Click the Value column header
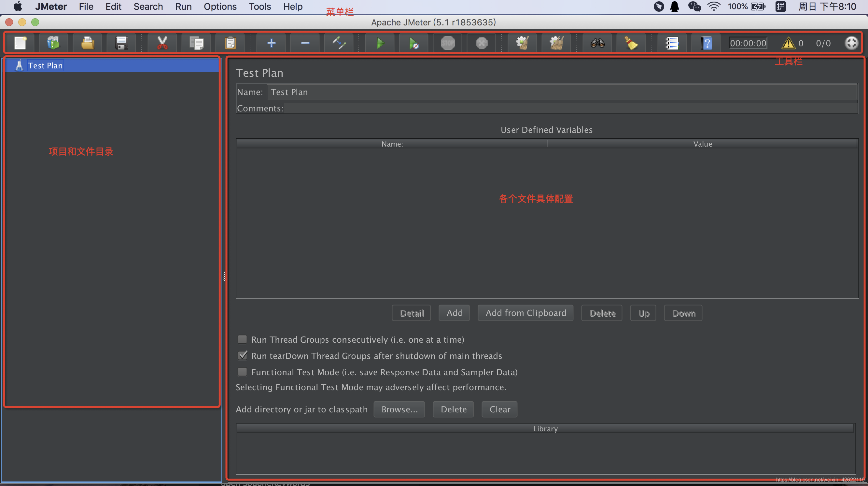Viewport: 868px width, 486px height. click(702, 144)
